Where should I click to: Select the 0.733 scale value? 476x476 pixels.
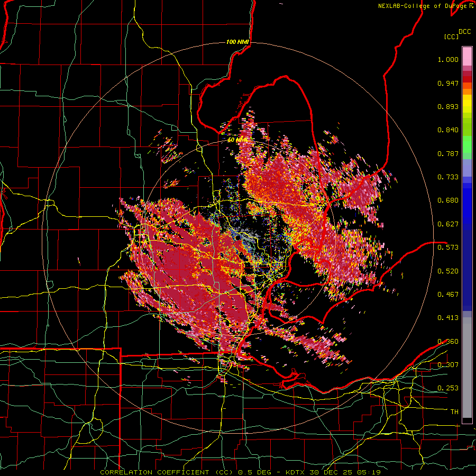pyautogui.click(x=448, y=177)
